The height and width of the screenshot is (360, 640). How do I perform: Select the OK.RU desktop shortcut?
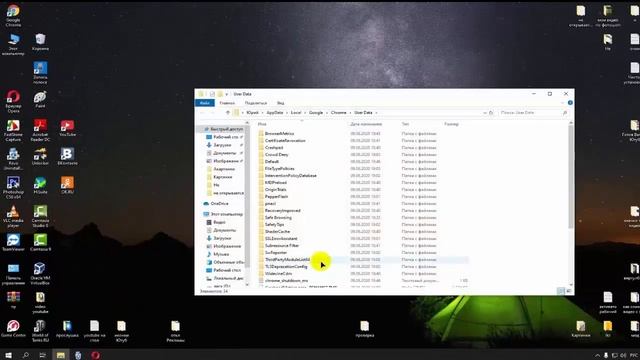(67, 185)
